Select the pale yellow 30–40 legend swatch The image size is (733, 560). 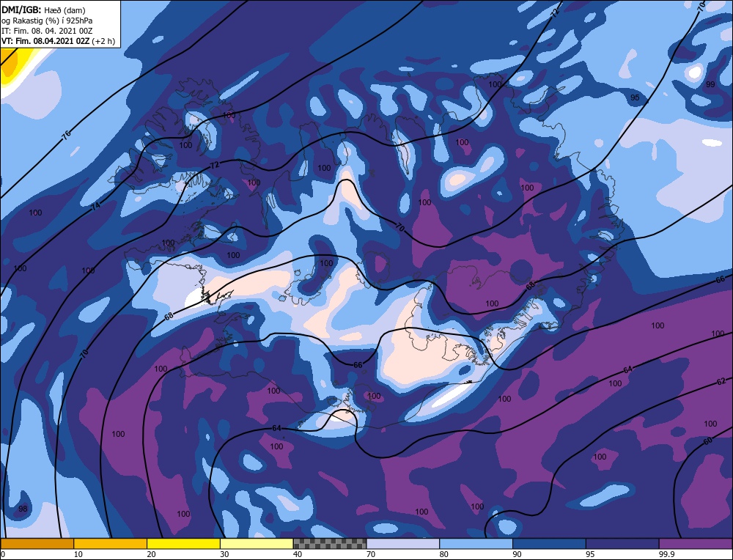pos(257,543)
